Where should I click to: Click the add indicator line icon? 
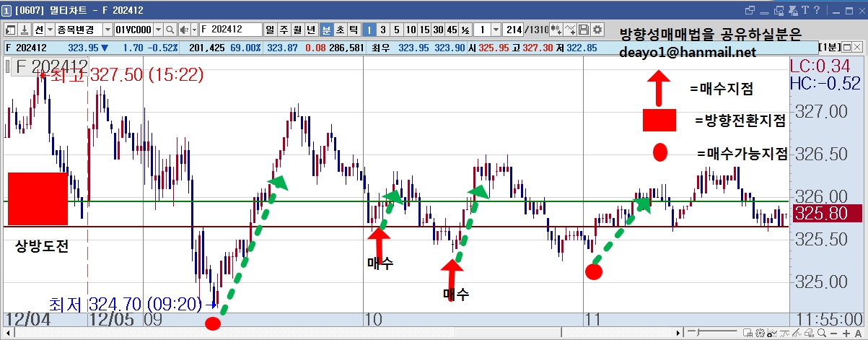click(570, 30)
